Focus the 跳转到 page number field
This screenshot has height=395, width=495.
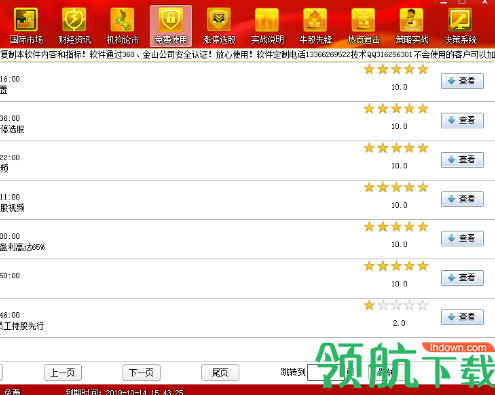327,373
